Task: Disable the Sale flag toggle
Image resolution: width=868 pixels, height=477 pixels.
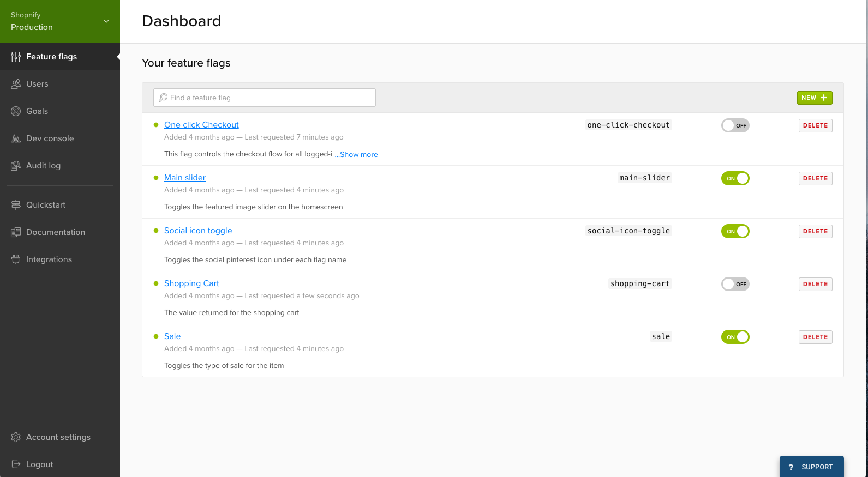Action: point(735,337)
